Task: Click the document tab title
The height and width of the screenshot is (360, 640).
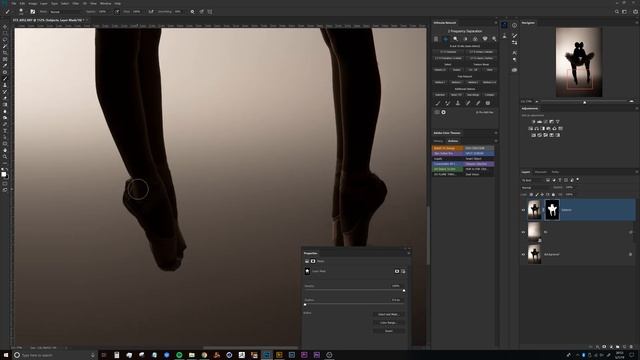Action: tap(48, 20)
